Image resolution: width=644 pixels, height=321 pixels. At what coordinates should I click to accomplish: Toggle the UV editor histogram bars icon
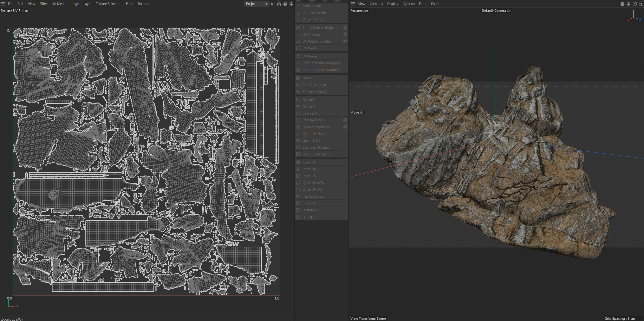[273, 4]
